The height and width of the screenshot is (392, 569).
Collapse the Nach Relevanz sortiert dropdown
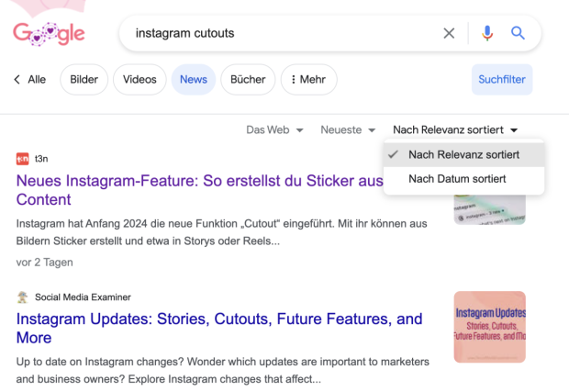pos(455,130)
